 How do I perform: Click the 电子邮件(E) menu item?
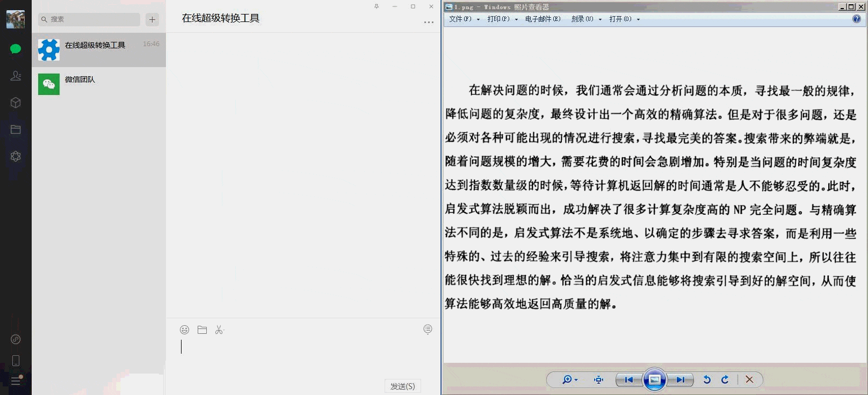click(542, 19)
